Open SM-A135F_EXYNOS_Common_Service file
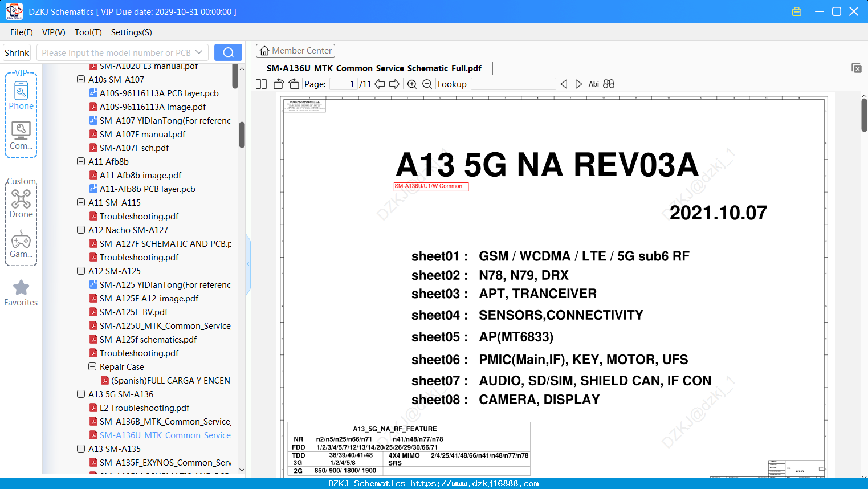Viewport: 868px width, 489px height. click(160, 463)
